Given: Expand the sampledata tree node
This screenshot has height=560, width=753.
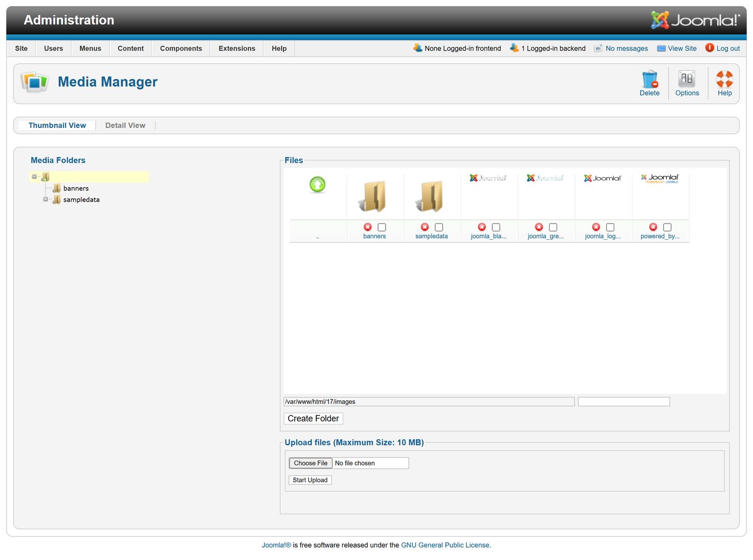Looking at the screenshot, I should 46,199.
